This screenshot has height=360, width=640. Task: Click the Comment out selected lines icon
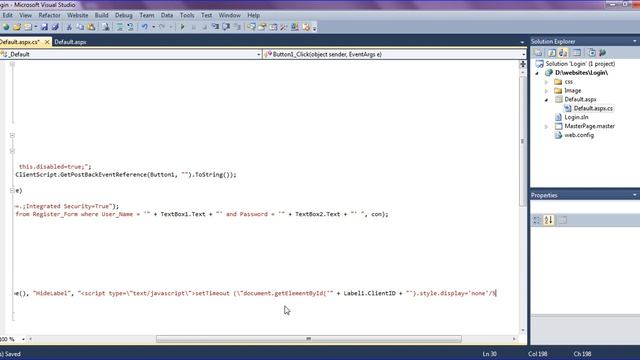click(x=119, y=27)
